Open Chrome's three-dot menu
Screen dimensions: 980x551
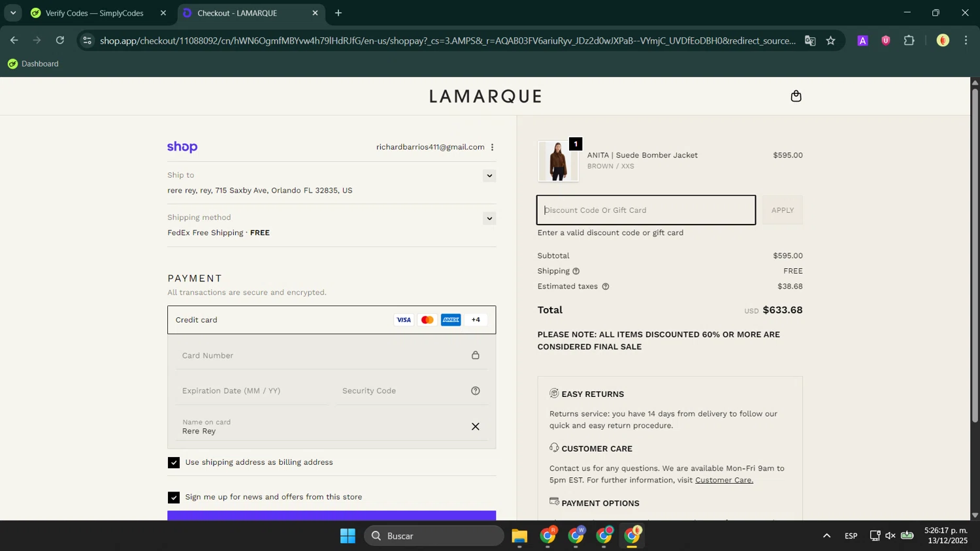[x=966, y=40]
